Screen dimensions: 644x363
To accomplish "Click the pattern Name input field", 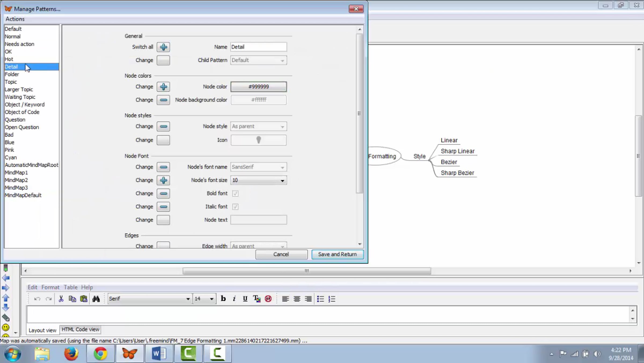I will [x=258, y=47].
